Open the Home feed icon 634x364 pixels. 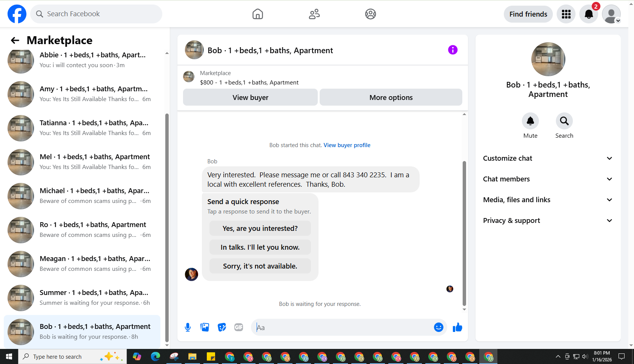tap(258, 14)
